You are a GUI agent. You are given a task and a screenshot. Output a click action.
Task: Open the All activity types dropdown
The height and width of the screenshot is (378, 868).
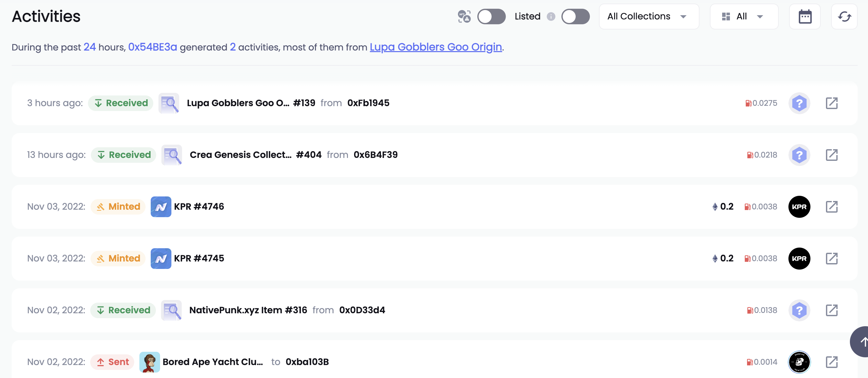coord(744,17)
